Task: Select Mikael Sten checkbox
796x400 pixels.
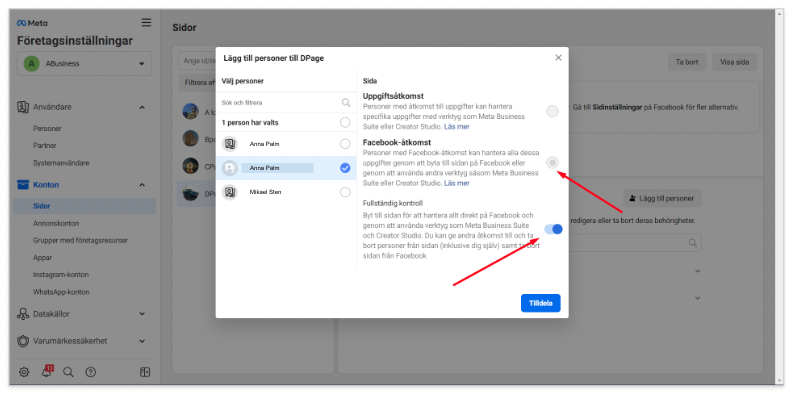Action: pyautogui.click(x=345, y=192)
